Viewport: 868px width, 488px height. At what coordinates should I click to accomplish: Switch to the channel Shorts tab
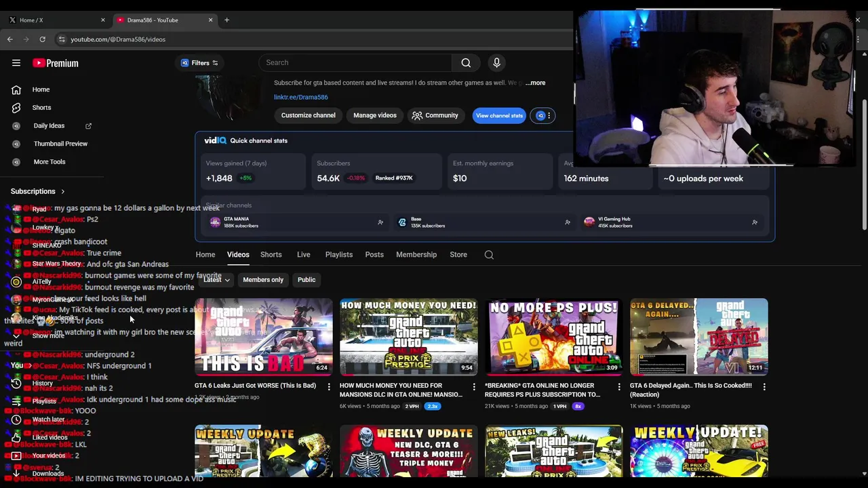[x=271, y=255]
